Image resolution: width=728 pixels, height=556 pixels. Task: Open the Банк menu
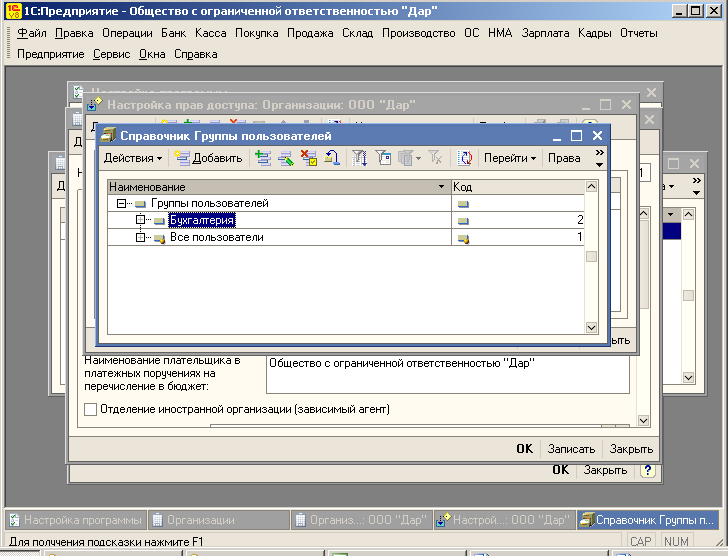[174, 33]
